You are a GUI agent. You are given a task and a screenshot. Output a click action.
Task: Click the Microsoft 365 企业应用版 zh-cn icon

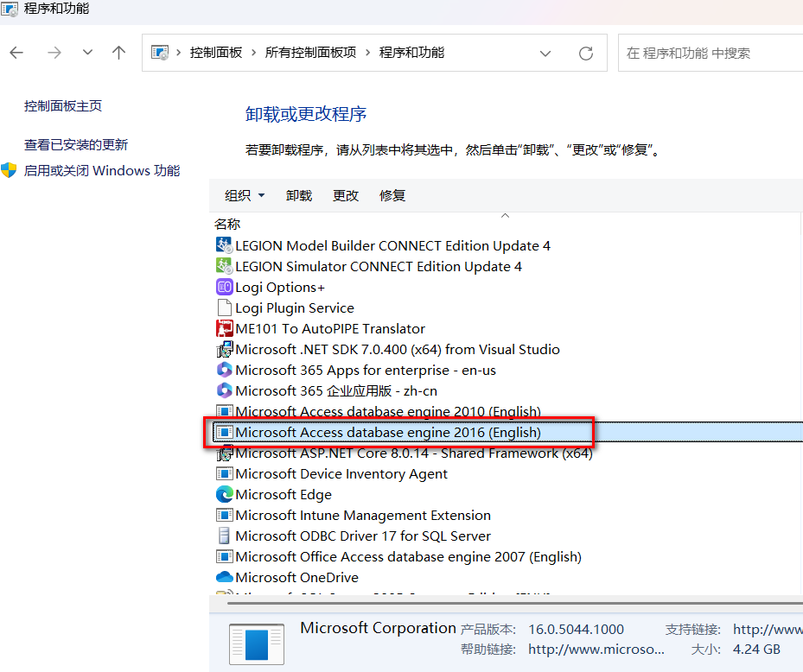click(225, 390)
